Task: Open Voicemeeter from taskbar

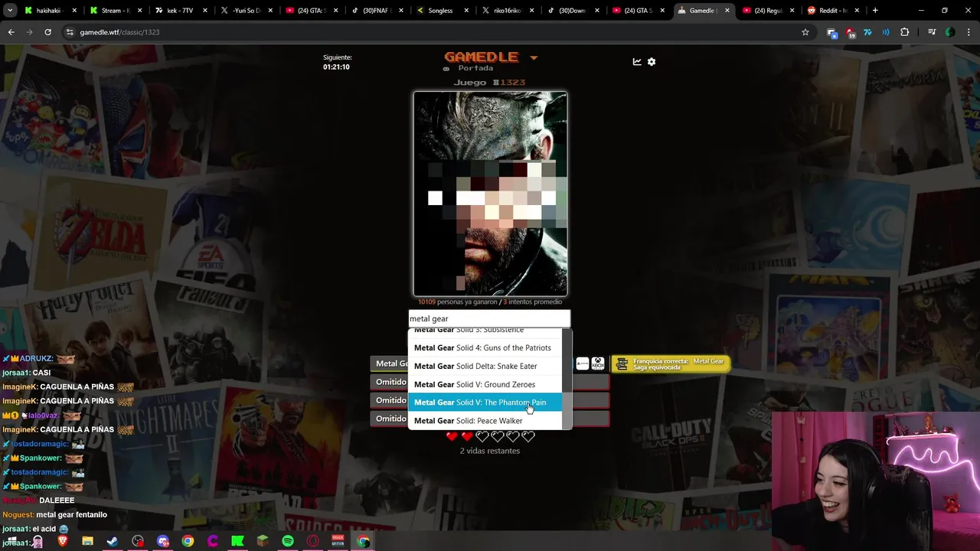Action: coord(338,541)
